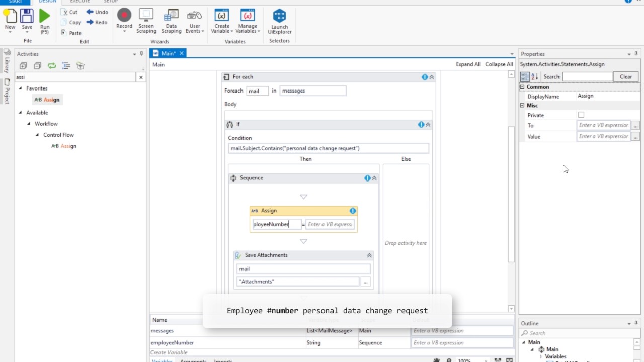Run the workflow with the green Run button
The height and width of the screenshot is (362, 644).
point(45,21)
